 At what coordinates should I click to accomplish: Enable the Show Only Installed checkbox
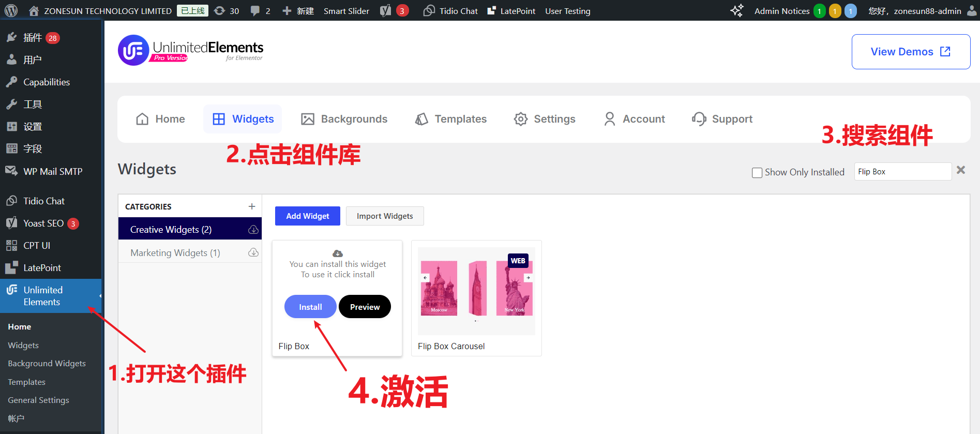coord(757,173)
